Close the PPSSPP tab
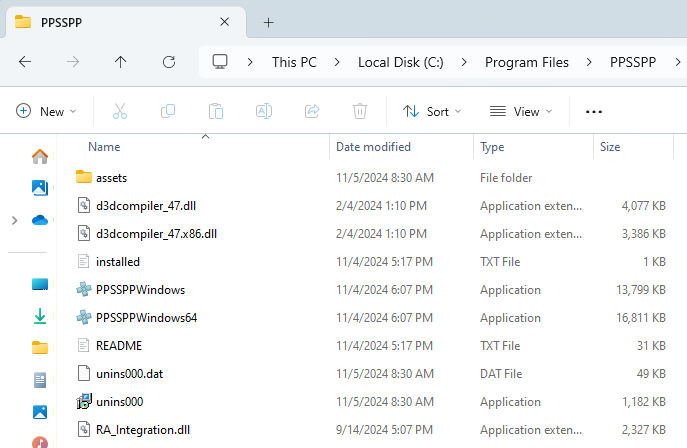Image resolution: width=687 pixels, height=448 pixels. [x=224, y=21]
